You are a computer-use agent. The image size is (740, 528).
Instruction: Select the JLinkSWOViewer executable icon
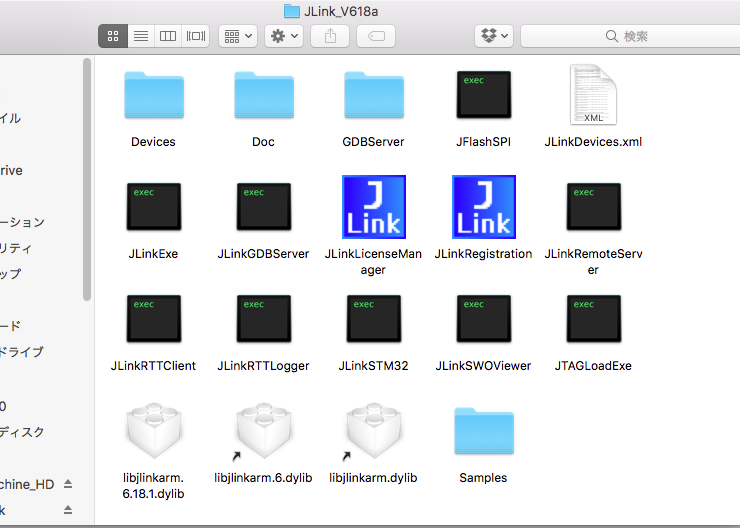(484, 318)
